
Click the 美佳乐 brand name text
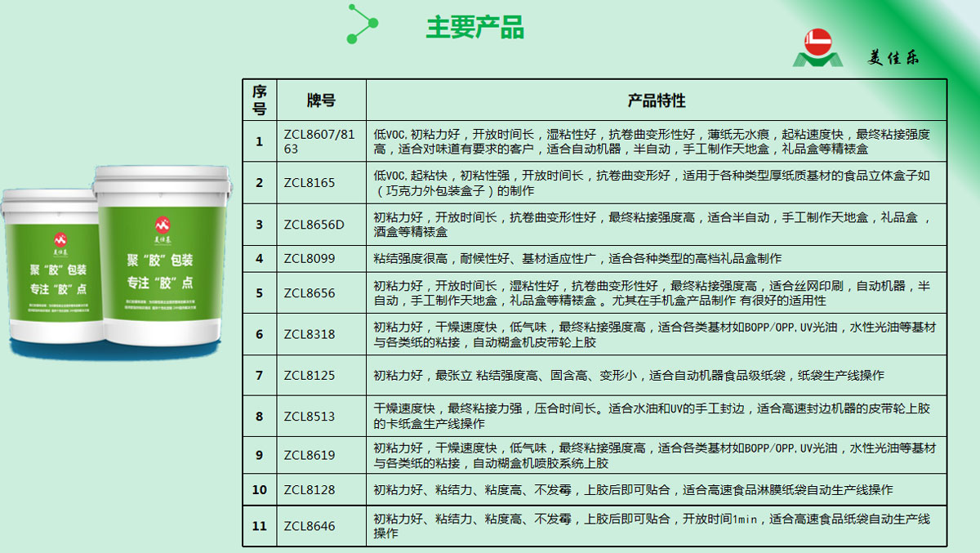[x=893, y=58]
